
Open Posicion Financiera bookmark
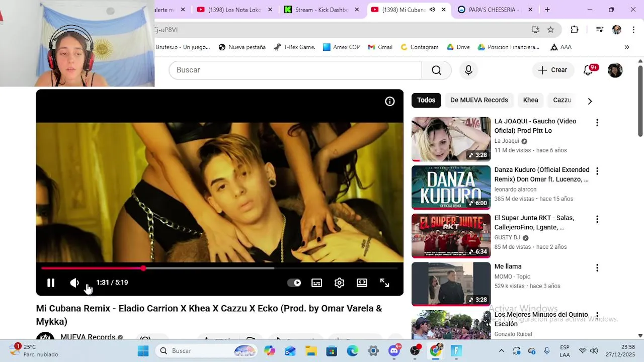click(x=508, y=47)
